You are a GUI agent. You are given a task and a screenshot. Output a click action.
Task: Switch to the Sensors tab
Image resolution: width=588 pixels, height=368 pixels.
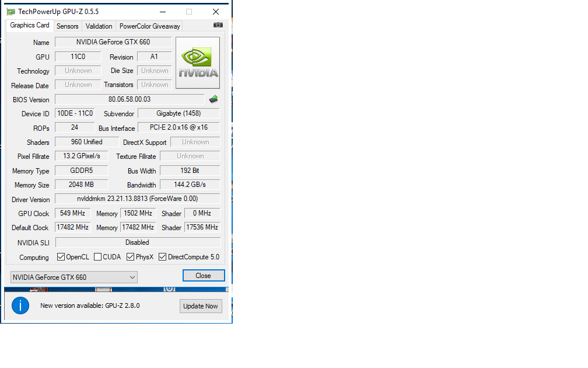[x=68, y=26]
